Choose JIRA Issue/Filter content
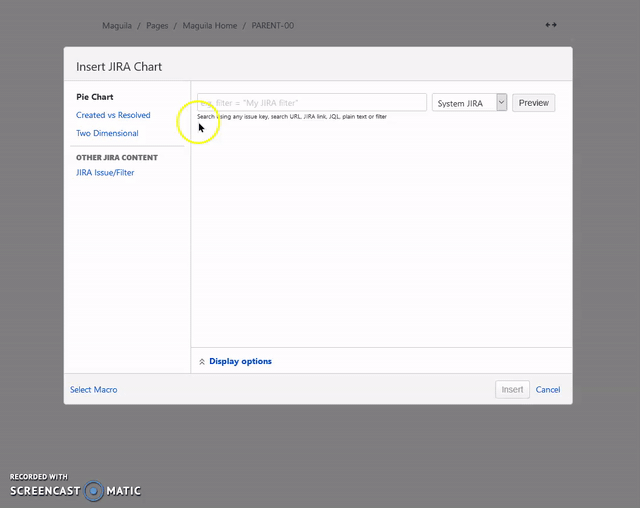This screenshot has width=640, height=508. coord(105,173)
